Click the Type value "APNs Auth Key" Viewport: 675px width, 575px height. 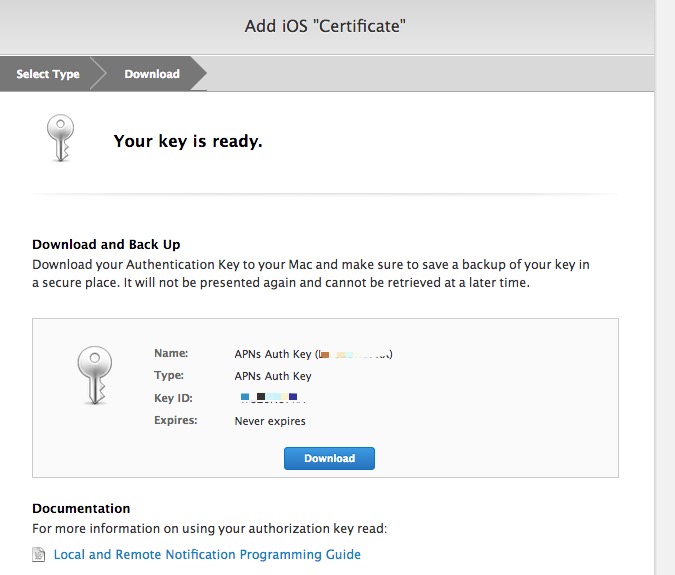273,376
